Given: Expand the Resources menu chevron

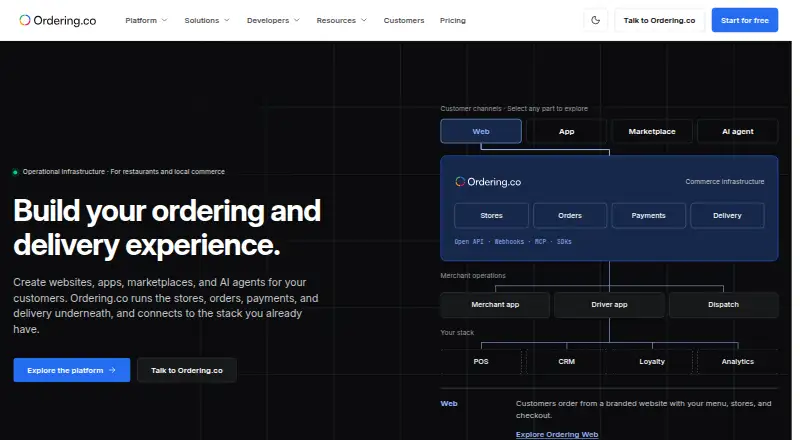Looking at the screenshot, I should coord(364,20).
